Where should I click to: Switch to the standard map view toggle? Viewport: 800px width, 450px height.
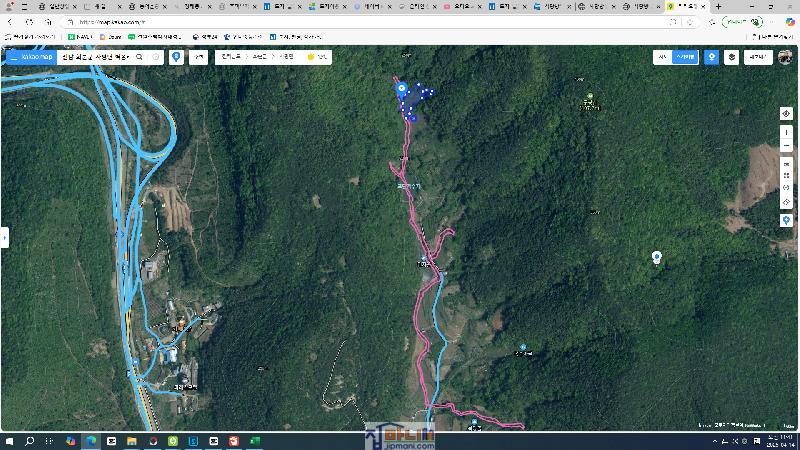pos(661,57)
